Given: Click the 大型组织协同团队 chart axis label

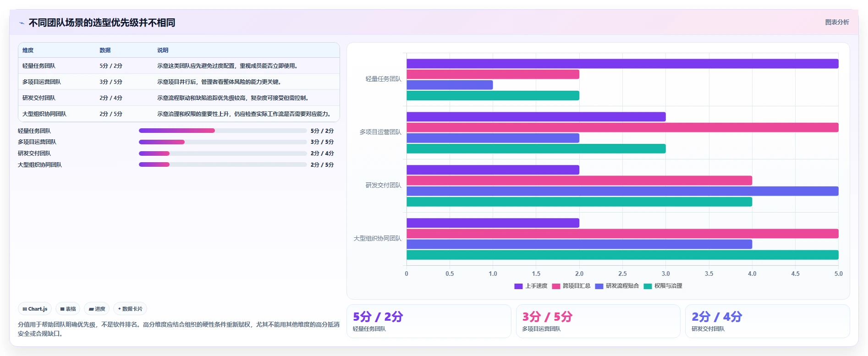Looking at the screenshot, I should [377, 239].
